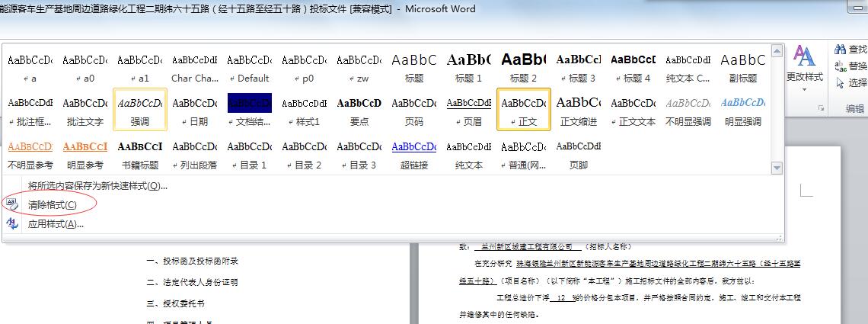The height and width of the screenshot is (324, 868).
Task: Apply the 标题 style without a number
Action: pos(414,66)
